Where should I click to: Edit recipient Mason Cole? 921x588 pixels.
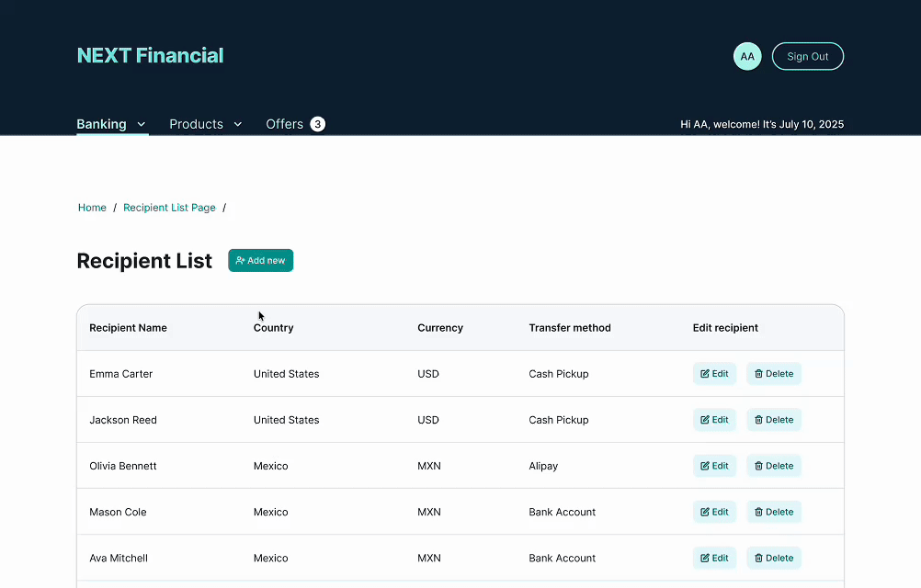point(714,512)
